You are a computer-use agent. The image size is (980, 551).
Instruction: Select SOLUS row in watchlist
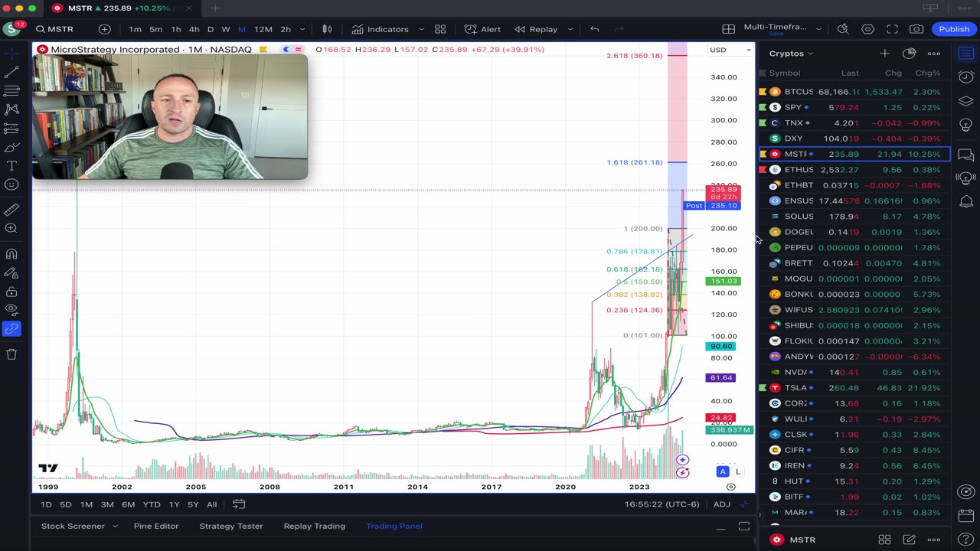click(854, 217)
